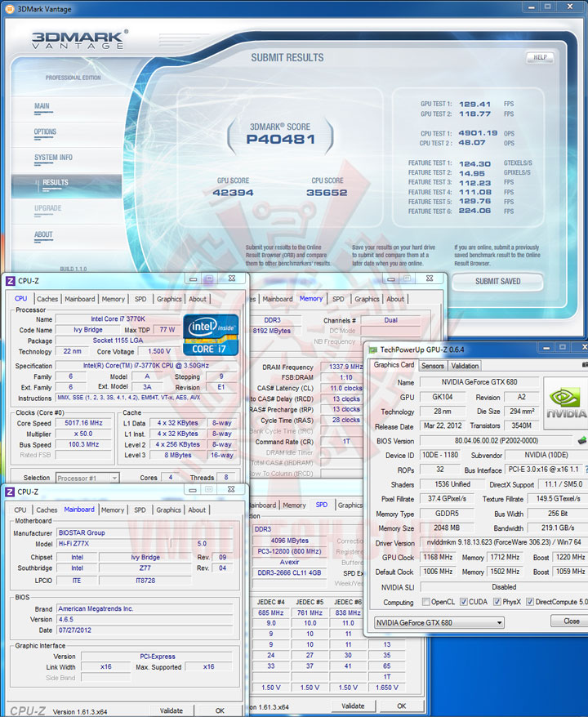The width and height of the screenshot is (588, 717).
Task: Click the DDR3-2666 CL11 4GB part number field
Action: coord(289,572)
